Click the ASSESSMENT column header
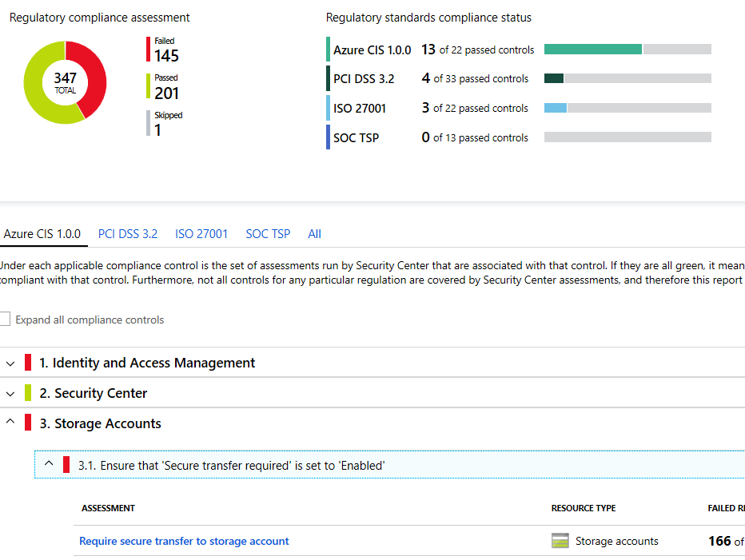The height and width of the screenshot is (560, 745). coord(107,508)
